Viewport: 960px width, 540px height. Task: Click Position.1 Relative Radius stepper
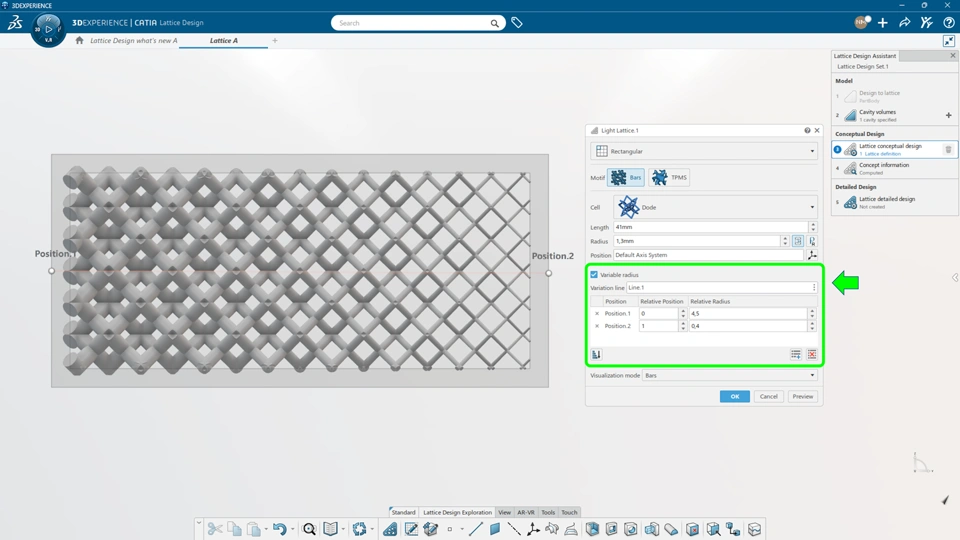tap(812, 313)
